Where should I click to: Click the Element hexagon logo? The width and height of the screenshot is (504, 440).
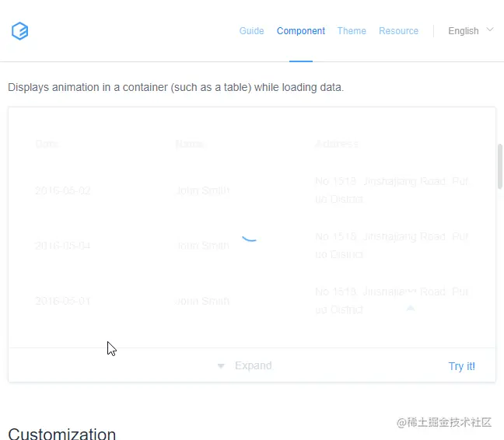(x=20, y=31)
